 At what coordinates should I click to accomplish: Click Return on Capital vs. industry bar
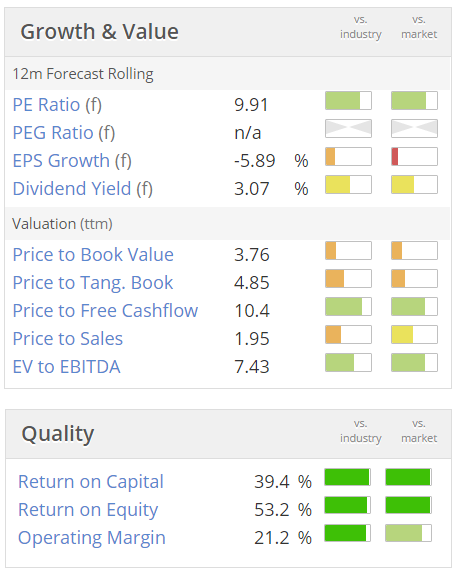(347, 477)
